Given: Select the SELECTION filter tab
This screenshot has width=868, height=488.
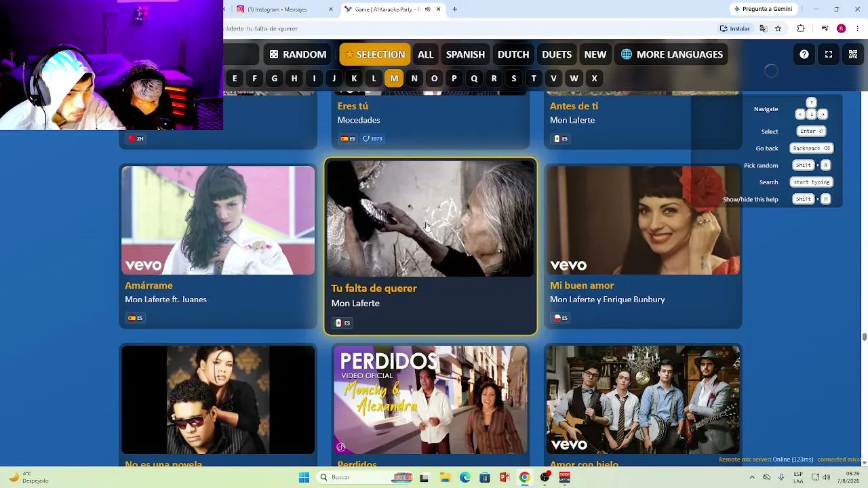Looking at the screenshot, I should [x=375, y=54].
